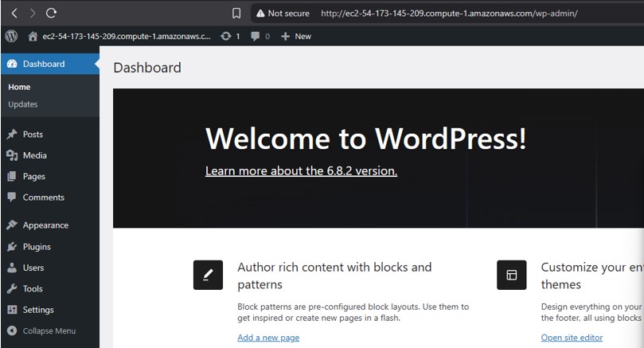Click the Add a new page link
644x348 pixels.
pos(268,338)
